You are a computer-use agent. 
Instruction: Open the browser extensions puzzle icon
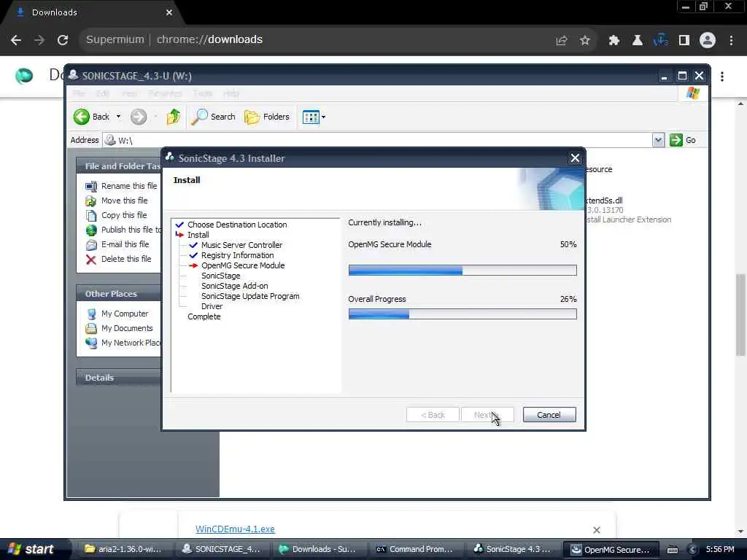614,41
